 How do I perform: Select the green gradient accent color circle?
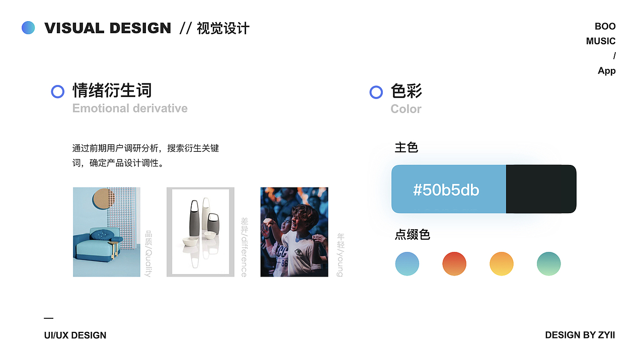(548, 264)
